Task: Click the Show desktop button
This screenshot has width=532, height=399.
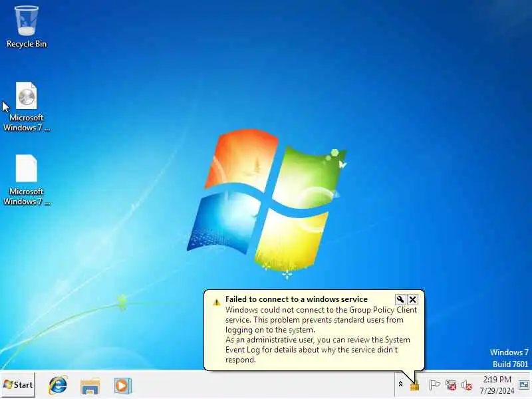Action: pos(525,385)
